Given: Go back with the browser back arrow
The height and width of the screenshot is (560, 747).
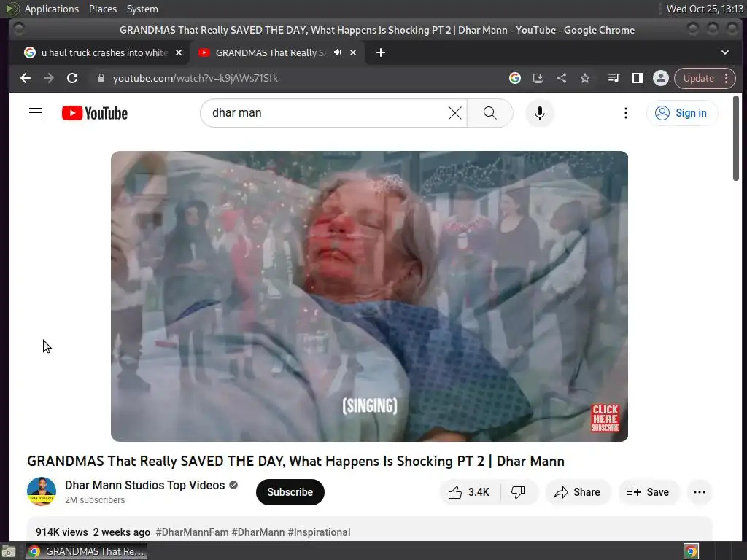Looking at the screenshot, I should (x=26, y=78).
